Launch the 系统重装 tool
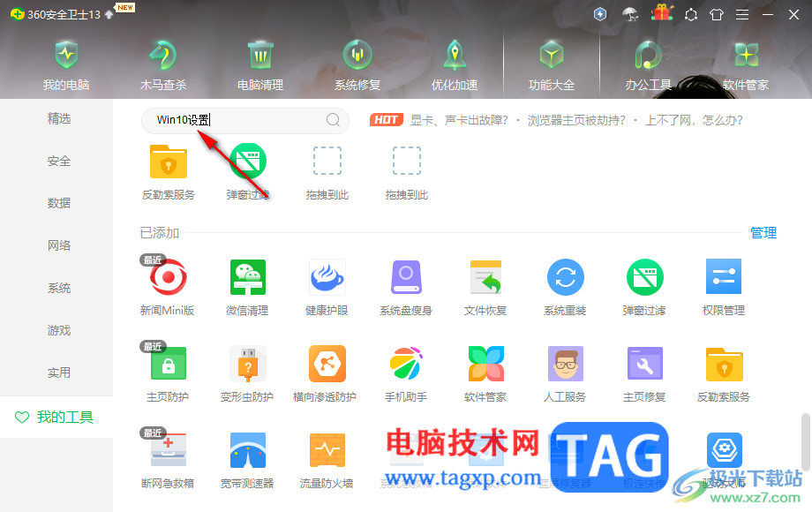The height and width of the screenshot is (512, 812). coord(565,286)
